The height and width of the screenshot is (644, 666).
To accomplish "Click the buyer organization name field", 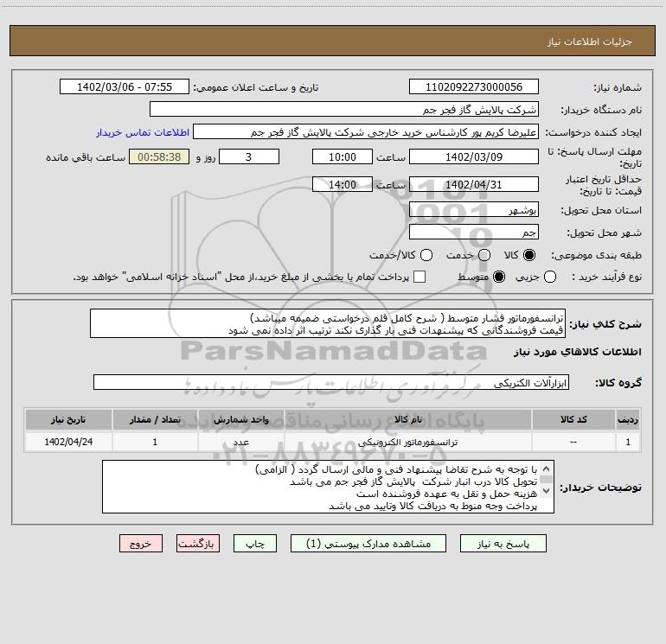I will pos(344,109).
